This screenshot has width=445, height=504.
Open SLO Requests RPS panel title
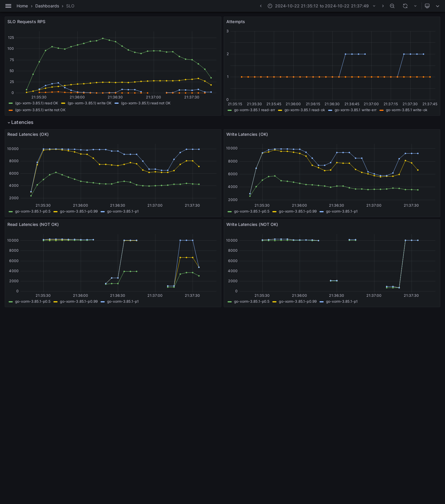click(x=26, y=22)
